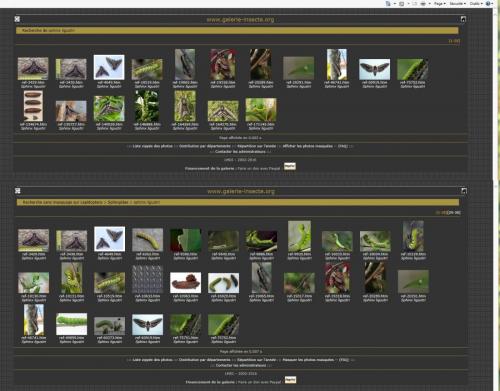Open the moth on wooden beam thumbnail
This screenshot has height=391, width=500.
click(71, 111)
